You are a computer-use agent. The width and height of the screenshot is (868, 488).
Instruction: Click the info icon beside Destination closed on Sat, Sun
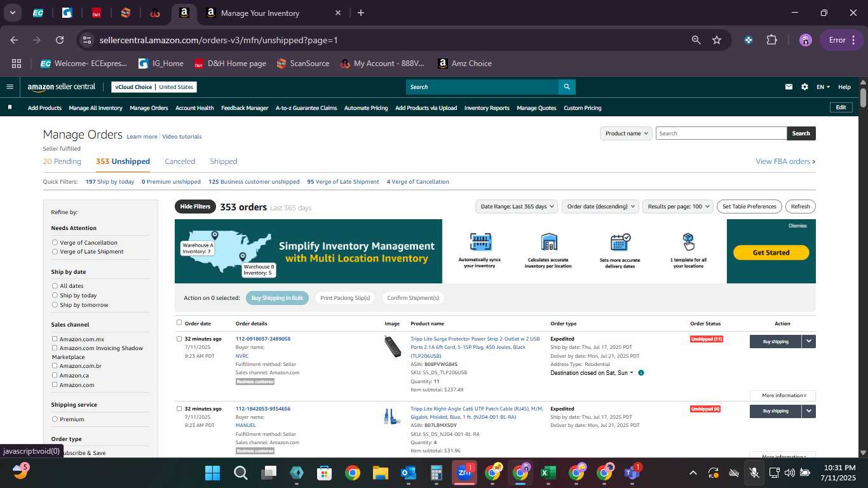tap(641, 373)
